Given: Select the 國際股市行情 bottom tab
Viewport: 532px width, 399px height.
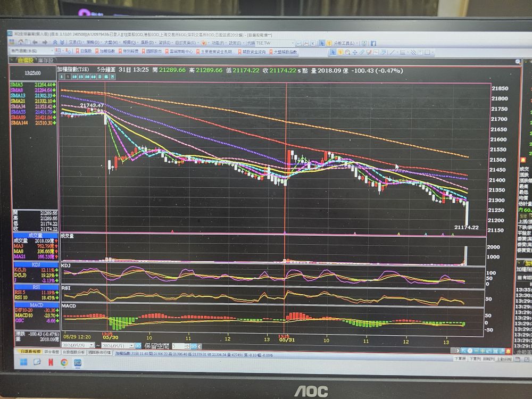Looking at the screenshot, I should (99, 353).
